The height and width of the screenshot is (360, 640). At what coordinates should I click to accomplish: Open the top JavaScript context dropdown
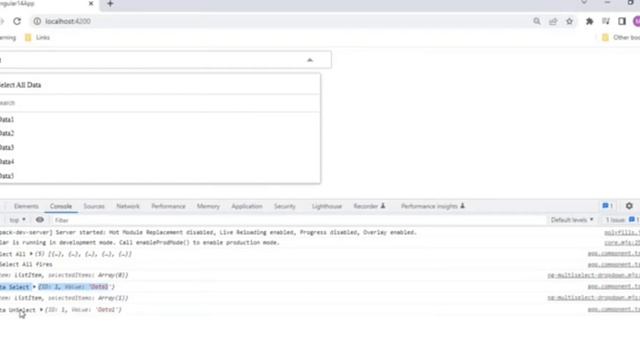(x=18, y=220)
